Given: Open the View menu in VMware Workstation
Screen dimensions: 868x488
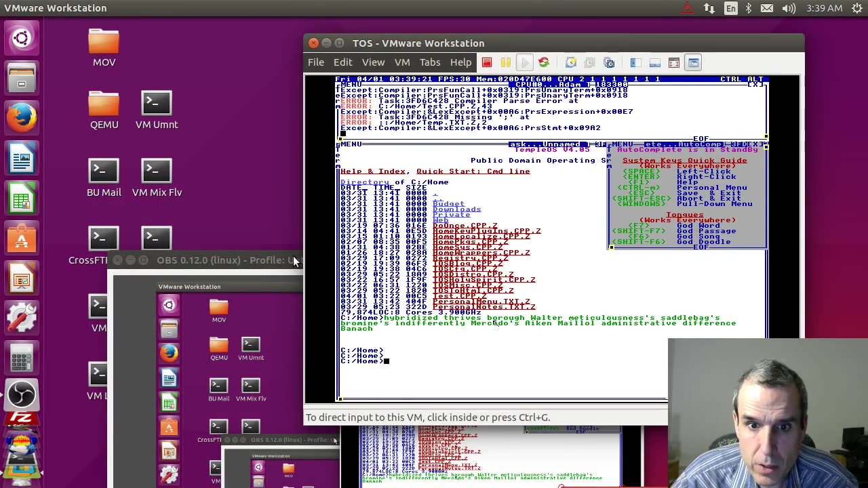Looking at the screenshot, I should point(373,62).
